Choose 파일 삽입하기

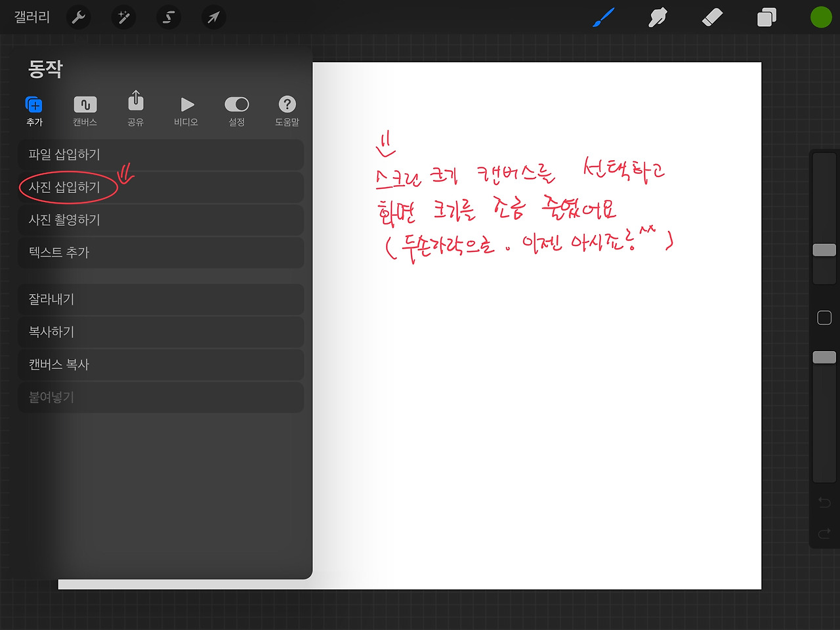click(161, 155)
